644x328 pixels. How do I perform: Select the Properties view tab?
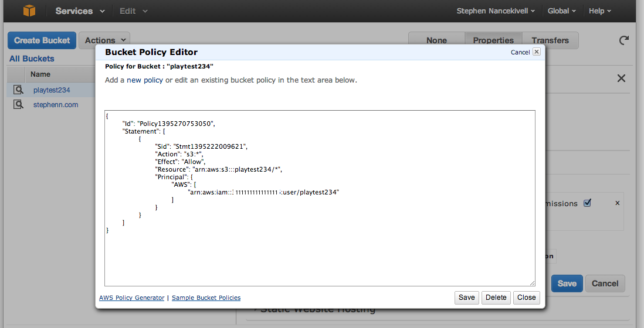tap(493, 40)
